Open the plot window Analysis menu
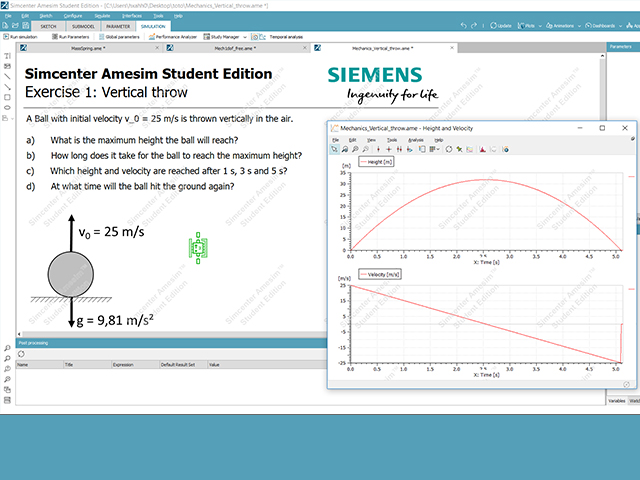640x480 pixels. point(416,140)
